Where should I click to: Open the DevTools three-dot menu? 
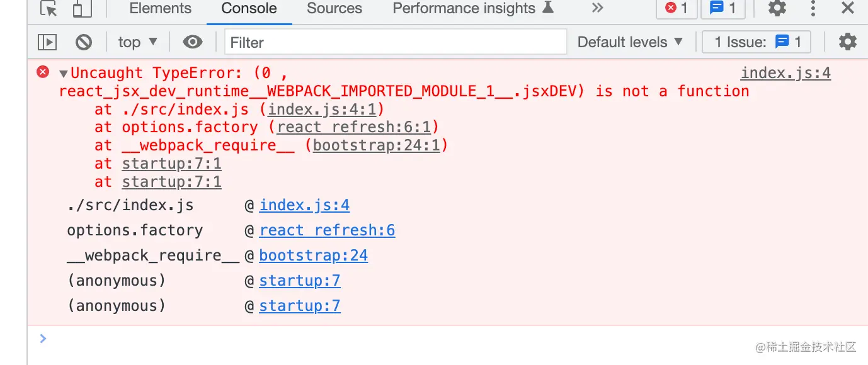pos(813,9)
